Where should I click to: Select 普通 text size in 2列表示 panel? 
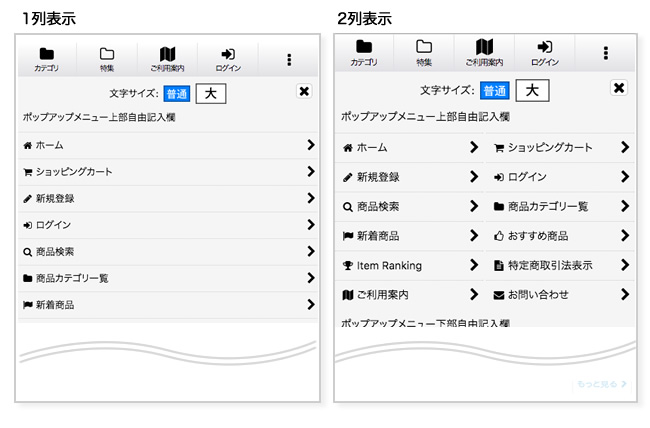point(495,90)
